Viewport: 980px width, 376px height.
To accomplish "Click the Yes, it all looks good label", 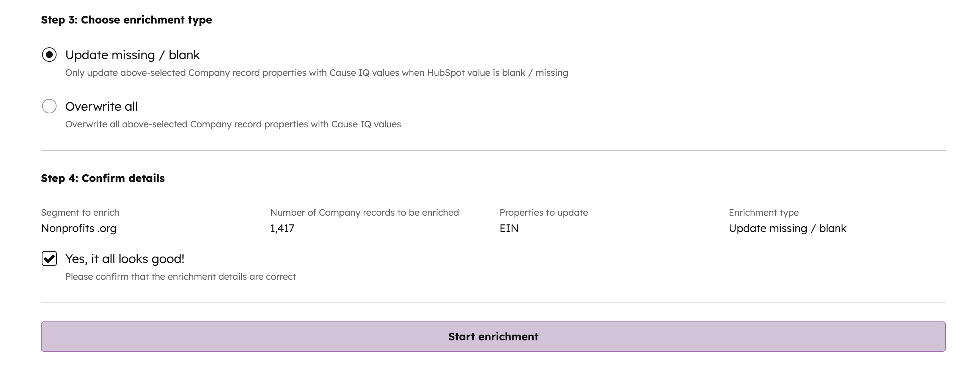I will tap(125, 259).
